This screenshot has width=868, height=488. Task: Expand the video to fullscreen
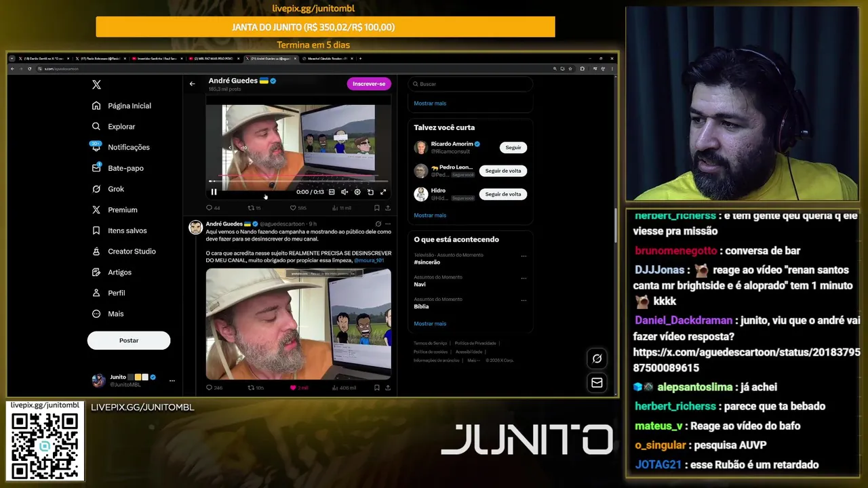[x=383, y=192]
